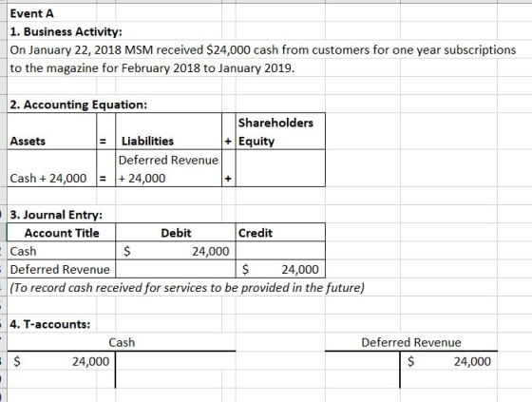Select the '=' cell beside Assets header

coord(105,131)
